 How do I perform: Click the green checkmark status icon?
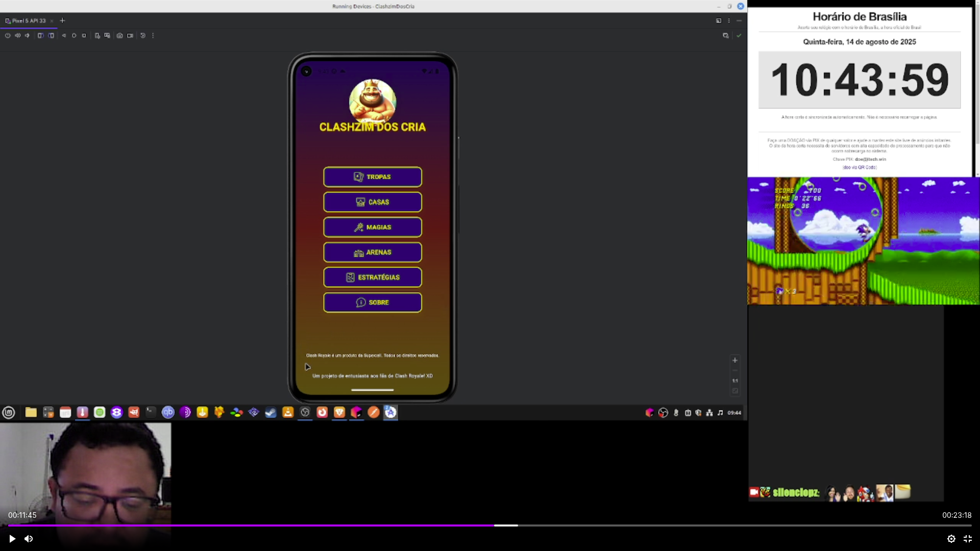739,36
